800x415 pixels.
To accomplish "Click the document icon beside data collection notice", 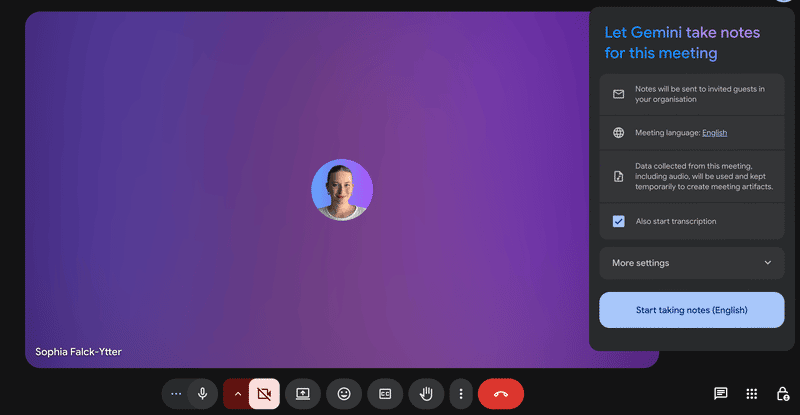I will tap(618, 177).
